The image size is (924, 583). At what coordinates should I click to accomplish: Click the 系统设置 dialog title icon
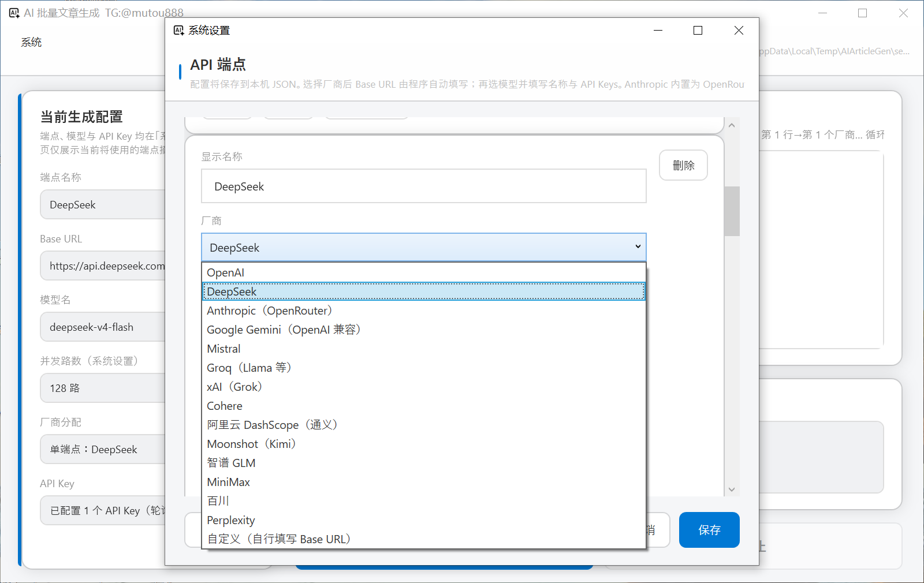click(x=179, y=30)
